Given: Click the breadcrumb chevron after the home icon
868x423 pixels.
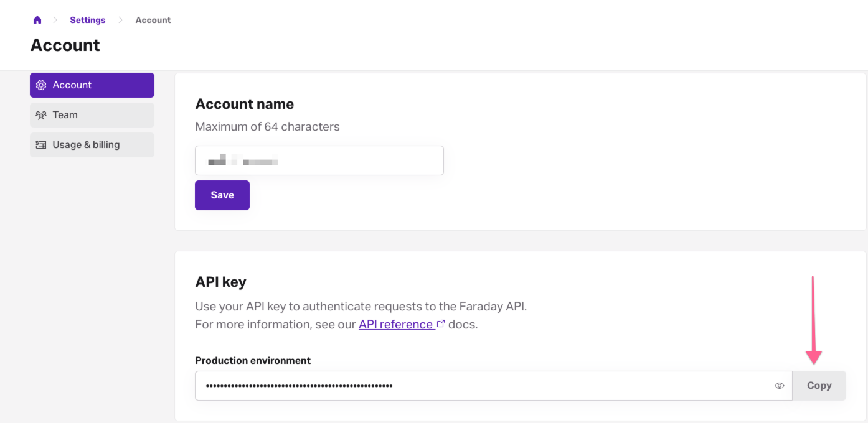Looking at the screenshot, I should point(55,20).
